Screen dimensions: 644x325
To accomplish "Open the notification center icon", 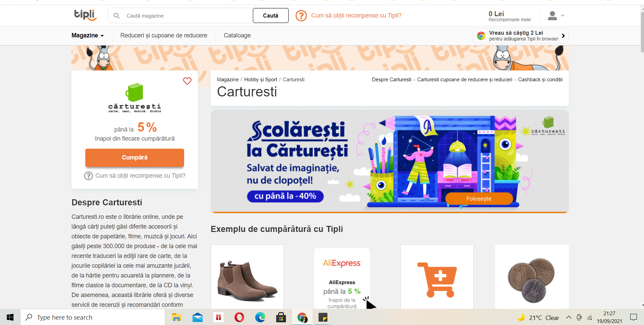I will pyautogui.click(x=634, y=317).
